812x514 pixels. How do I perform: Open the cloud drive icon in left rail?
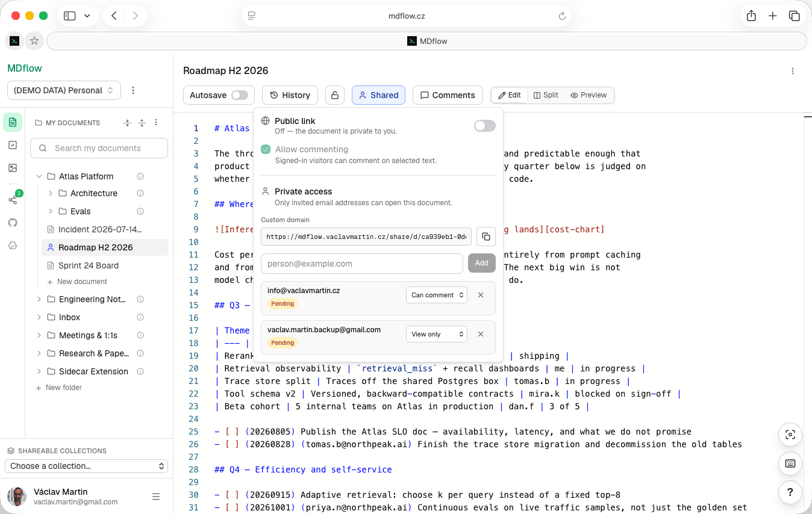(13, 246)
